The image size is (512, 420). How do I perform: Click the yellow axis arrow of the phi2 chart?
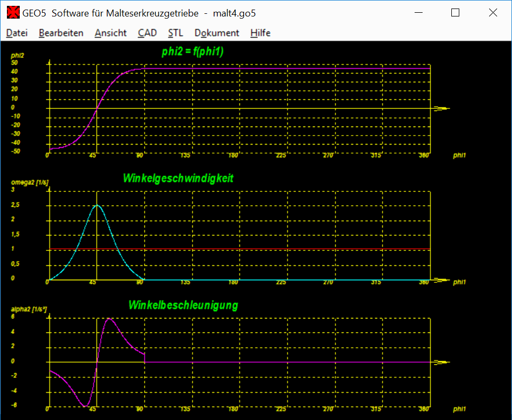442,108
